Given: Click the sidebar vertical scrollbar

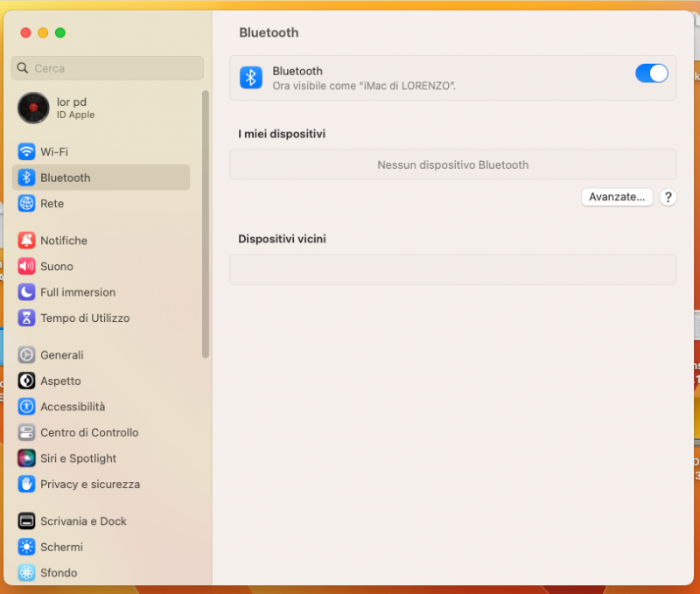Looking at the screenshot, I should (x=206, y=223).
